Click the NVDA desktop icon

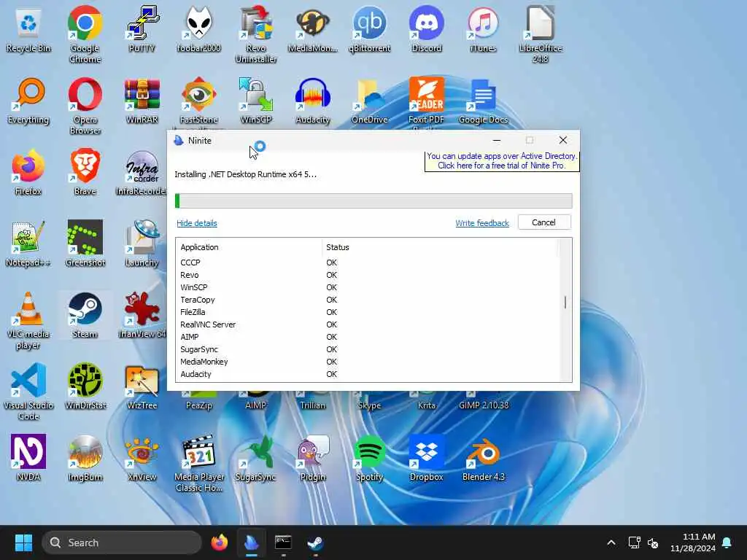point(28,458)
